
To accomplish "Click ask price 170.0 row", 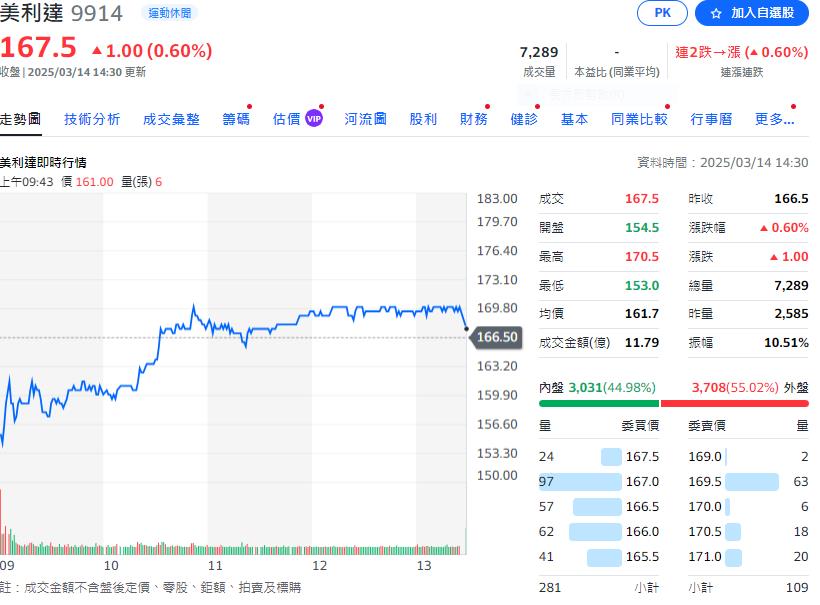I will point(748,507).
